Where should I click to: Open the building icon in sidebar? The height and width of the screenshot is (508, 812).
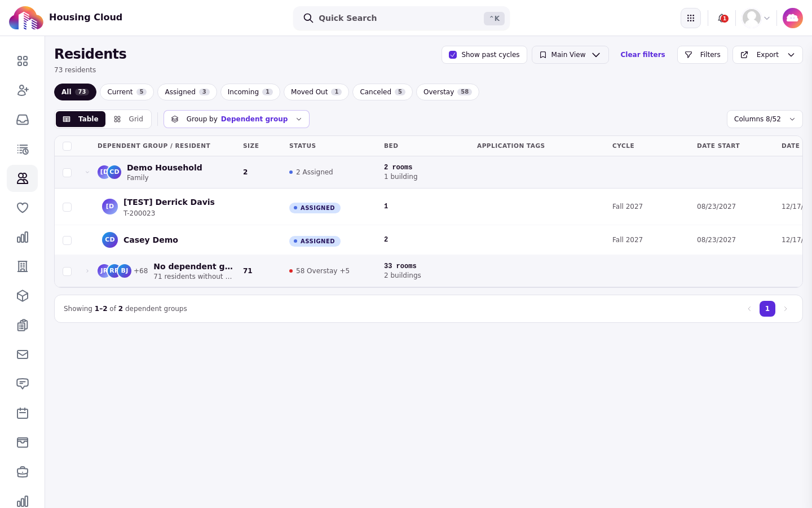[23, 266]
